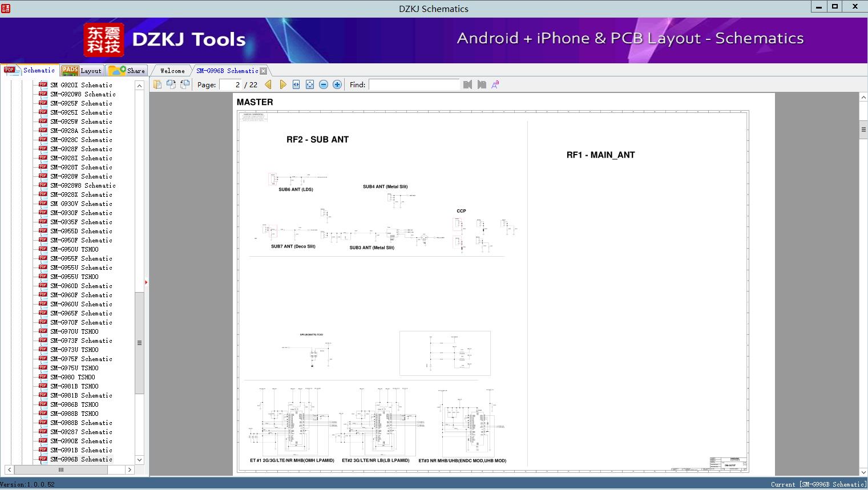The width and height of the screenshot is (868, 490).
Task: Open SM-G920W8 Schematic in tree
Action: tap(83, 94)
